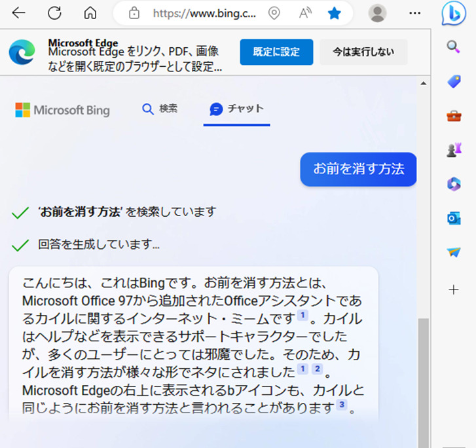Click the vertical scrollbar thumb
This screenshot has width=476, height=448.
point(424,383)
